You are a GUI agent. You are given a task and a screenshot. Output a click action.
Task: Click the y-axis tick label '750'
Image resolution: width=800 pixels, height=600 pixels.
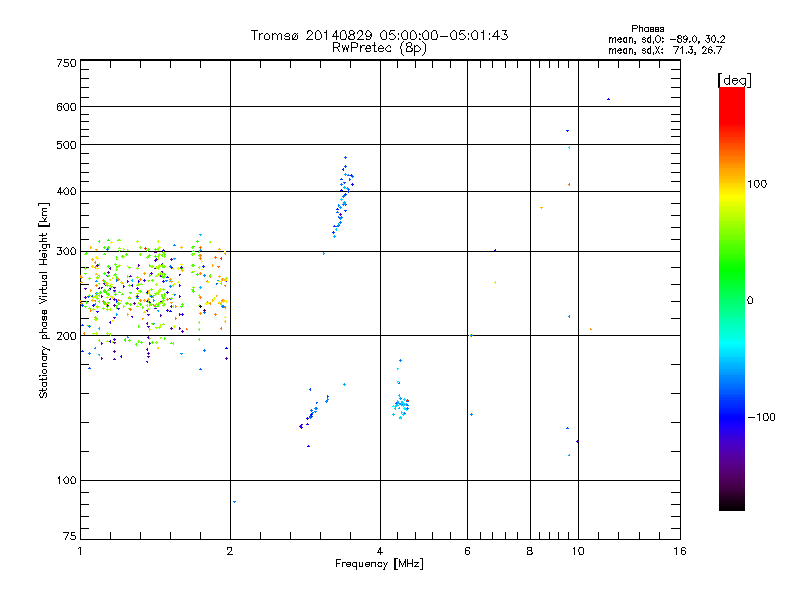[x=67, y=63]
